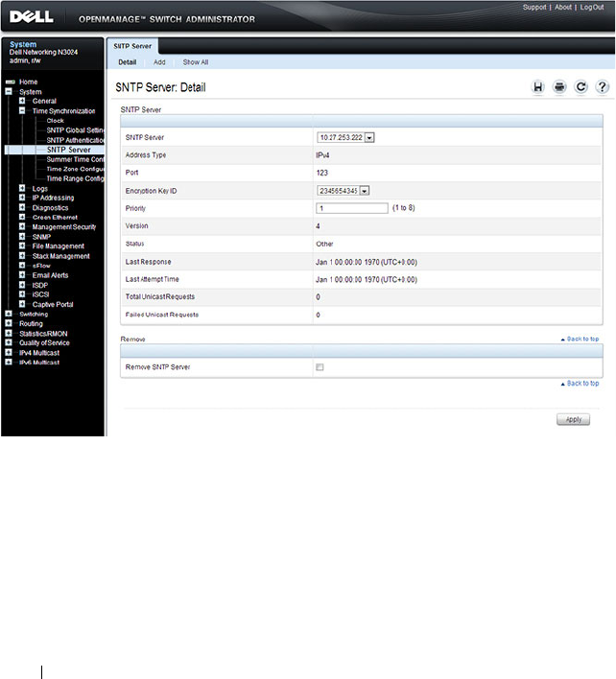Expand the Statistics/RMON node
This screenshot has height=679, width=616.
click(9, 333)
